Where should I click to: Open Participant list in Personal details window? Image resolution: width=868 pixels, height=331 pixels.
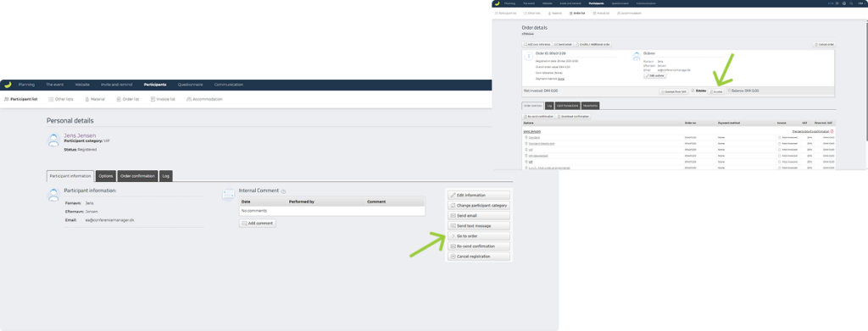click(20, 99)
